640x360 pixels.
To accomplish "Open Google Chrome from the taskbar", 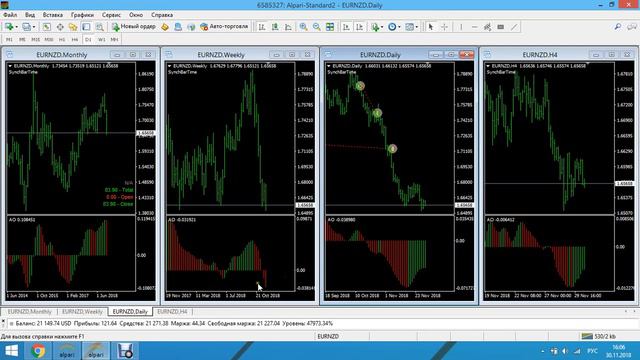I will (x=38, y=351).
